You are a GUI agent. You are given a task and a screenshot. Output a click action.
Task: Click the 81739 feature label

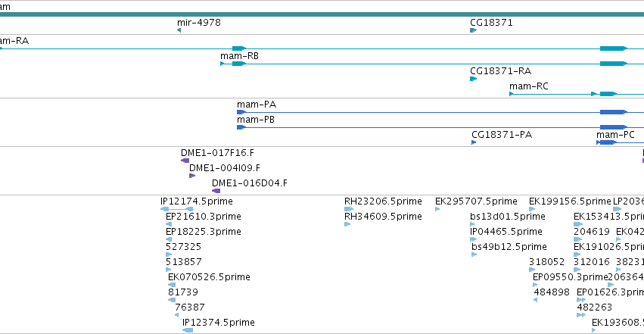click(183, 292)
